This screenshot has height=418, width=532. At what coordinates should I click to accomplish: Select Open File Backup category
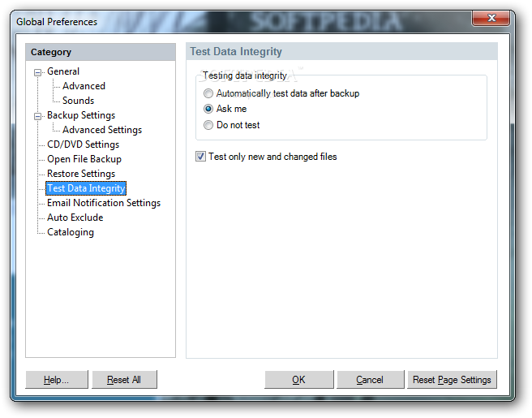pyautogui.click(x=84, y=159)
